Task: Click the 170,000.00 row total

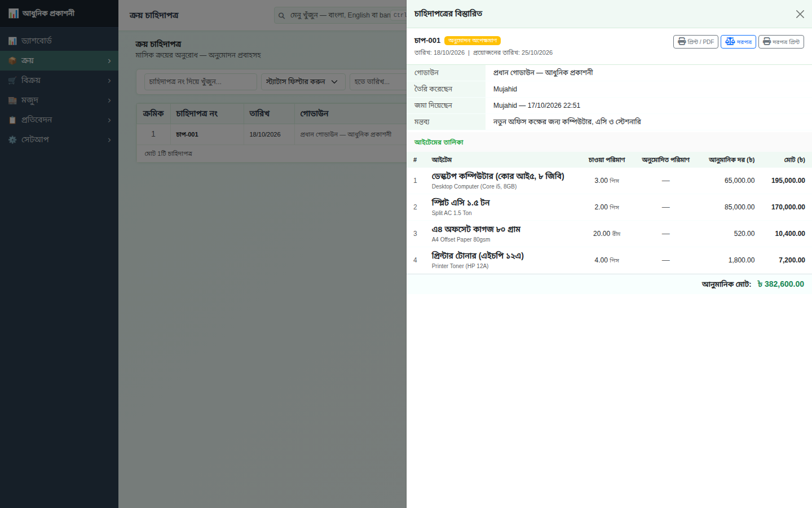Action: click(x=788, y=207)
